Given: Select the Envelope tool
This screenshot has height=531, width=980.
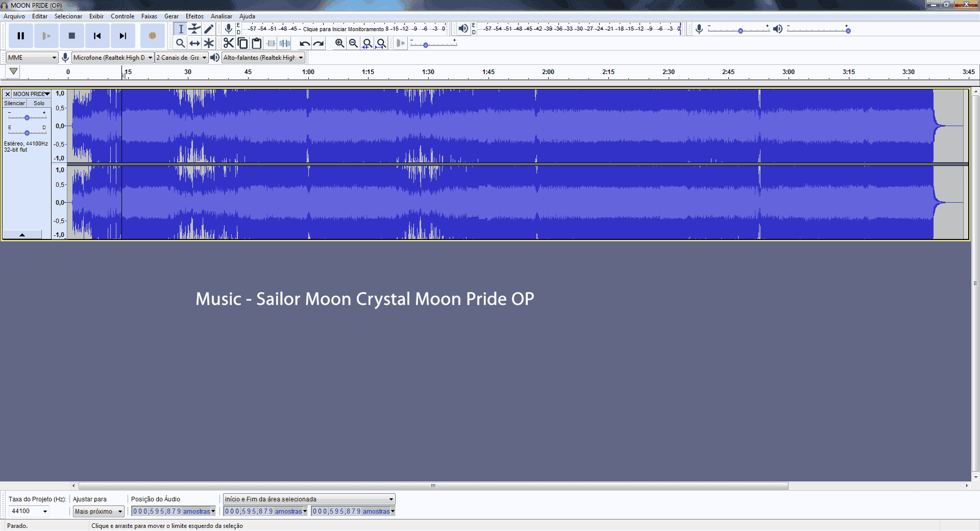Looking at the screenshot, I should pos(194,29).
